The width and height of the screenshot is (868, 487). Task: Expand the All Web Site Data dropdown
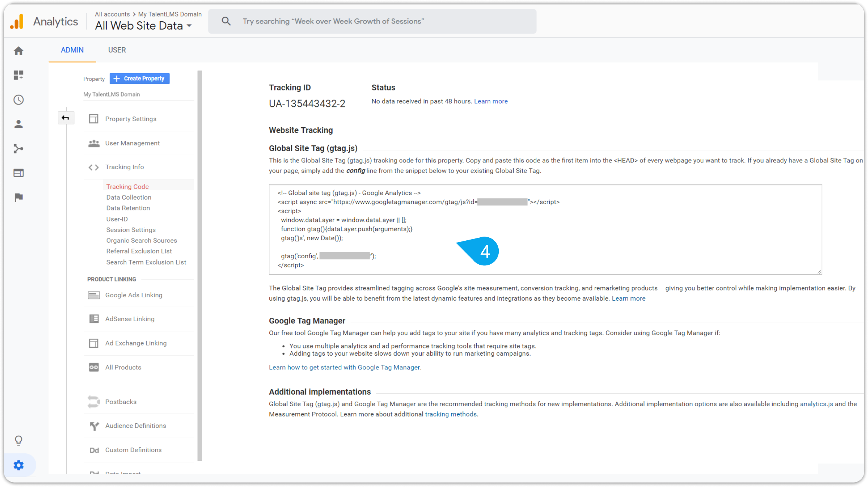(x=189, y=26)
